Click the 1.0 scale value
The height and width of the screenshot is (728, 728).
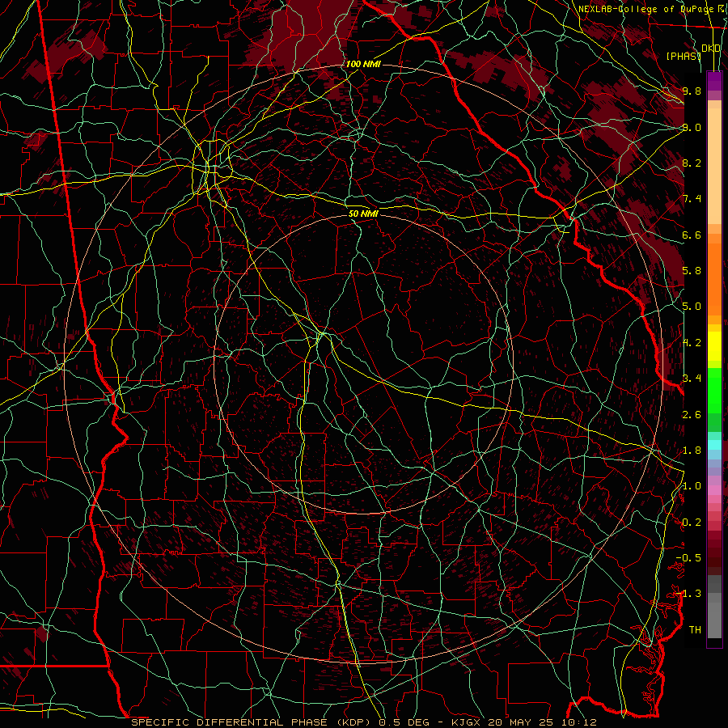pos(692,486)
